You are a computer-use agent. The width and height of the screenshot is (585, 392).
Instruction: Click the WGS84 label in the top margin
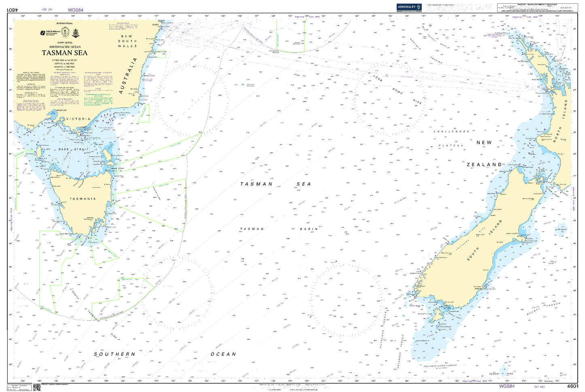point(75,10)
